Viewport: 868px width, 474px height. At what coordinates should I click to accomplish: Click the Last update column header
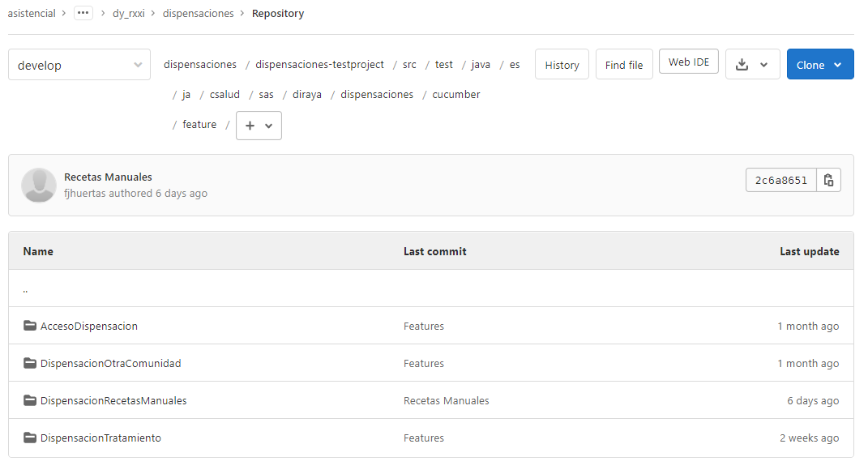coord(810,251)
